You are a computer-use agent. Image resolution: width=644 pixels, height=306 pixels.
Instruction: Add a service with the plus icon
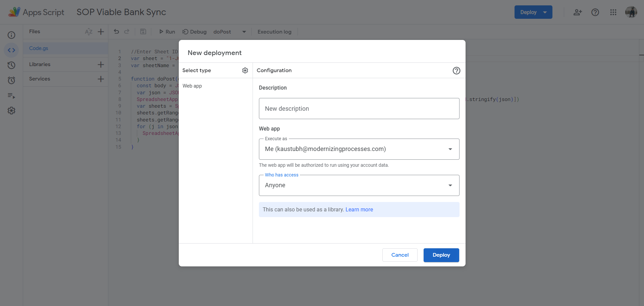click(101, 79)
